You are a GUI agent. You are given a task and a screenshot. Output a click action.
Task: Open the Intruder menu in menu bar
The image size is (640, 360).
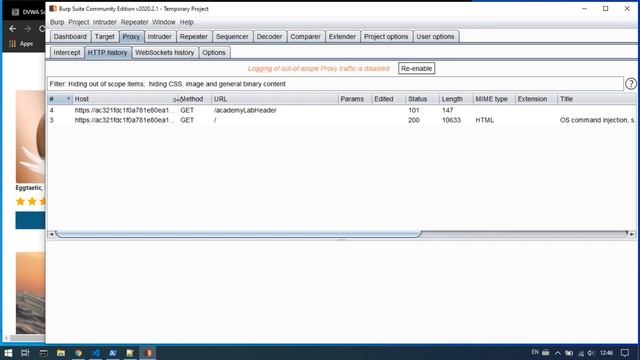pos(105,22)
